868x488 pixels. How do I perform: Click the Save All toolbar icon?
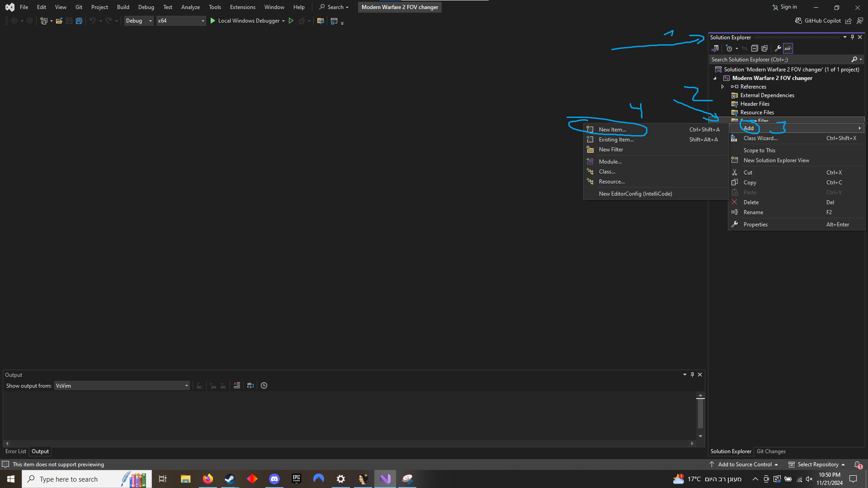coord(79,21)
